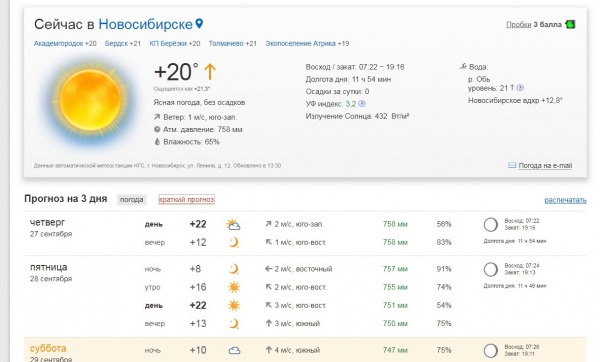Click the cloud icon for Saturday night
600x362 pixels.
pyautogui.click(x=234, y=350)
